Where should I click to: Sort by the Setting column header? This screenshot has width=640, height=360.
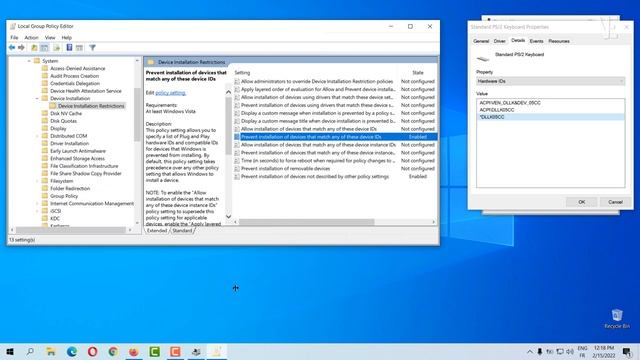click(x=242, y=73)
